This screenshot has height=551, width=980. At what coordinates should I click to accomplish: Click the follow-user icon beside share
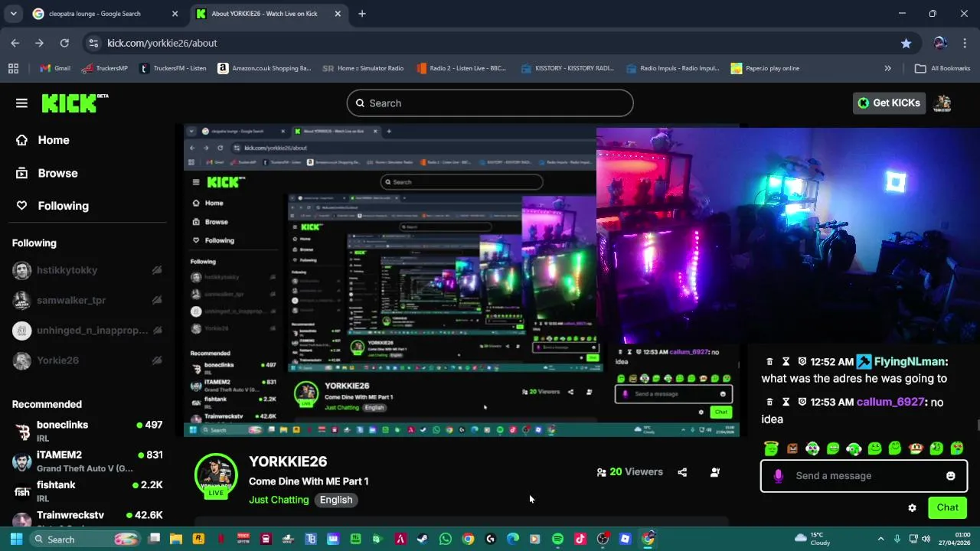click(x=715, y=472)
